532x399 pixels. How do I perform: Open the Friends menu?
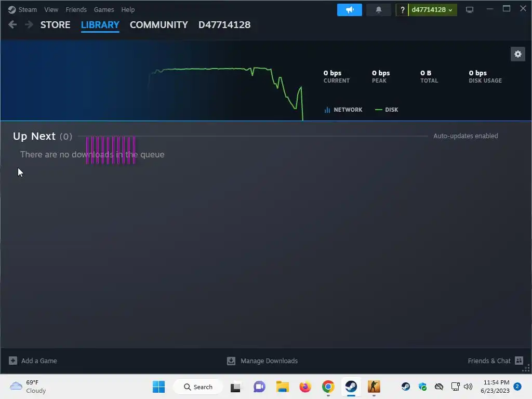click(x=76, y=9)
